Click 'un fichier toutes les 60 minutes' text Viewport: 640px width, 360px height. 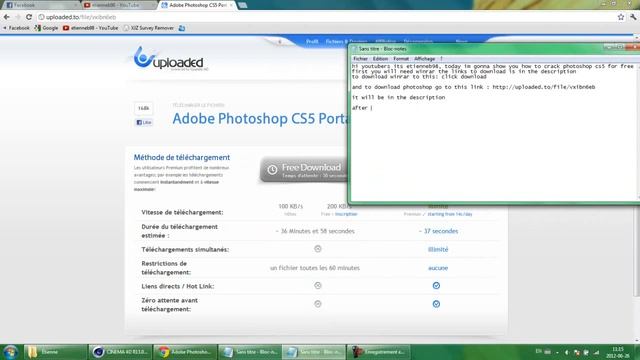pos(315,268)
